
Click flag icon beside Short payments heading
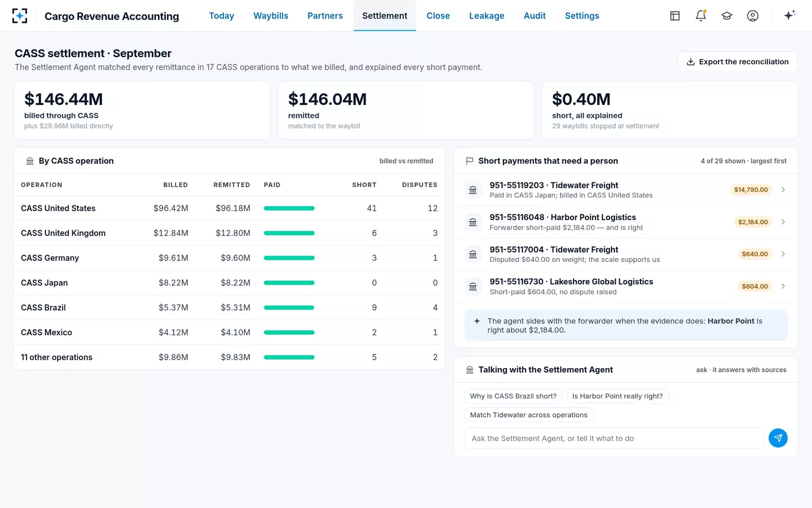pos(470,161)
